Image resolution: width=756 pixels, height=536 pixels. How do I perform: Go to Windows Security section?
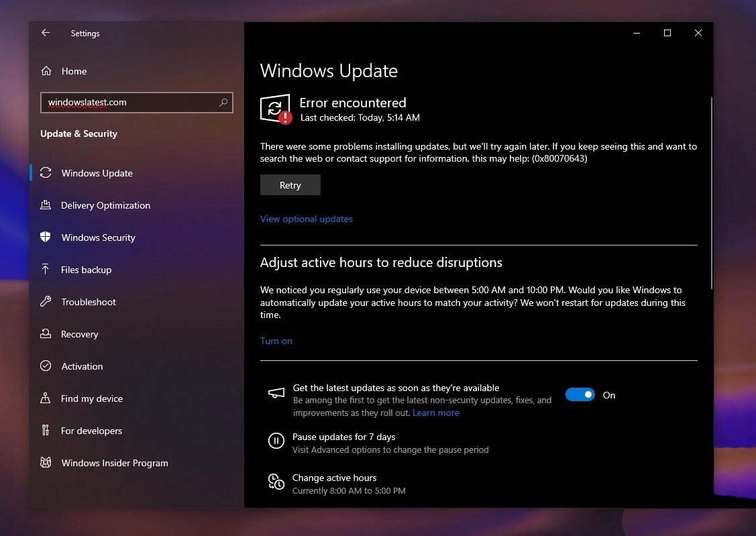click(99, 237)
